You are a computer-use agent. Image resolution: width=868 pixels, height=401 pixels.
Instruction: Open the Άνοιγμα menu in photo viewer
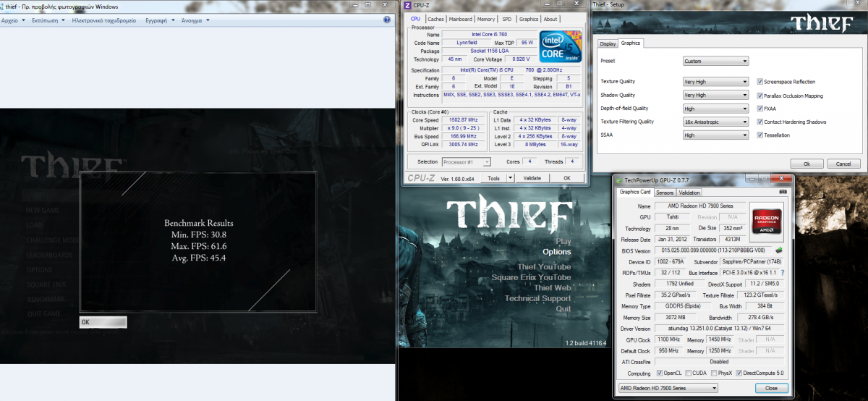tap(195, 20)
